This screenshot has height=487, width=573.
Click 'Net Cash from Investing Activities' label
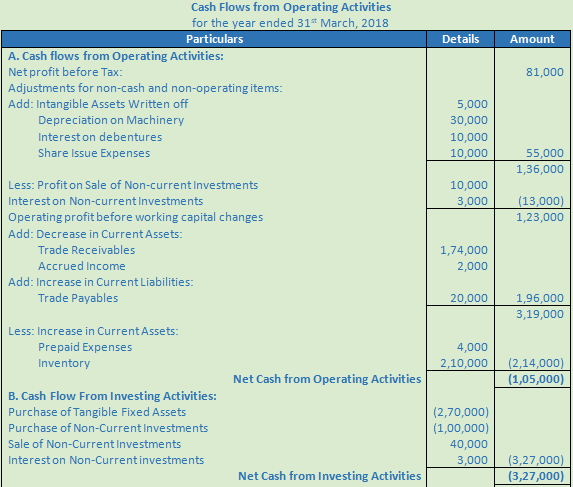(x=330, y=476)
